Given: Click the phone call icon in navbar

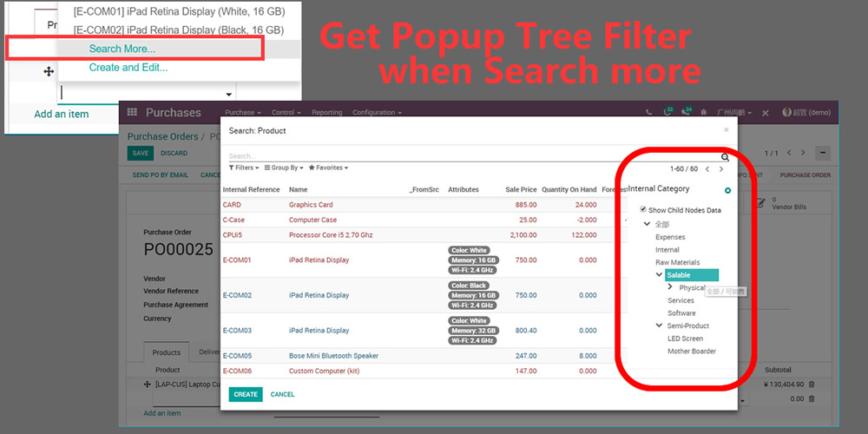Looking at the screenshot, I should tap(648, 113).
